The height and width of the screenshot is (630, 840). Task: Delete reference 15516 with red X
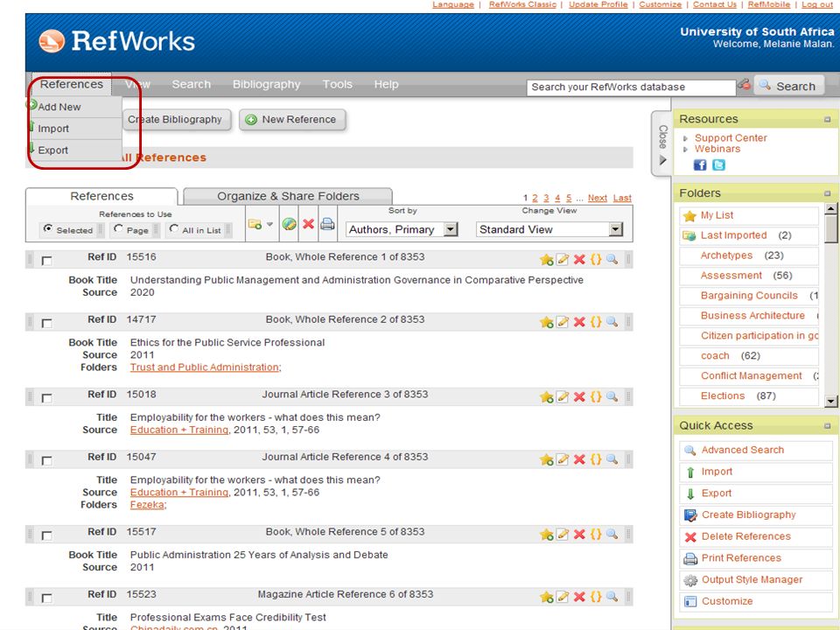pos(579,260)
